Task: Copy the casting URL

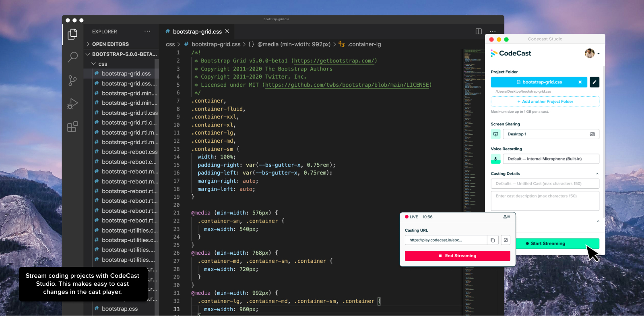Action: [x=493, y=240]
